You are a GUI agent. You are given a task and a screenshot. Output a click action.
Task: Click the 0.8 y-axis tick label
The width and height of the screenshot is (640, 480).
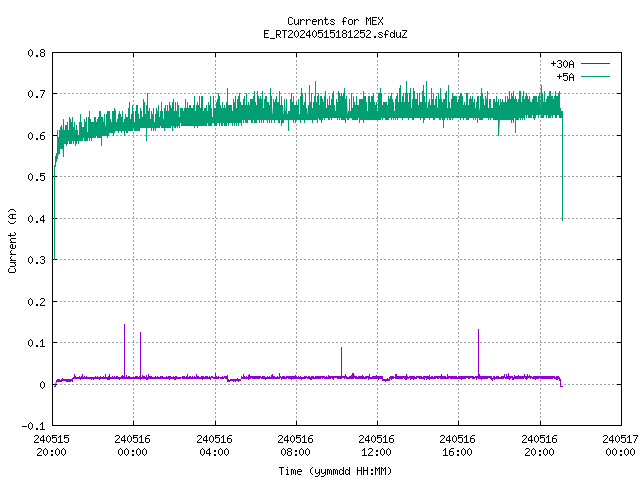37,53
